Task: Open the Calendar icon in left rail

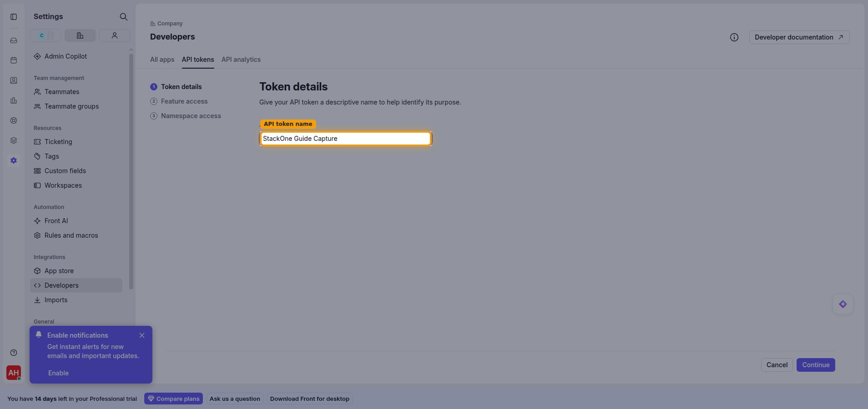Action: coord(14,60)
